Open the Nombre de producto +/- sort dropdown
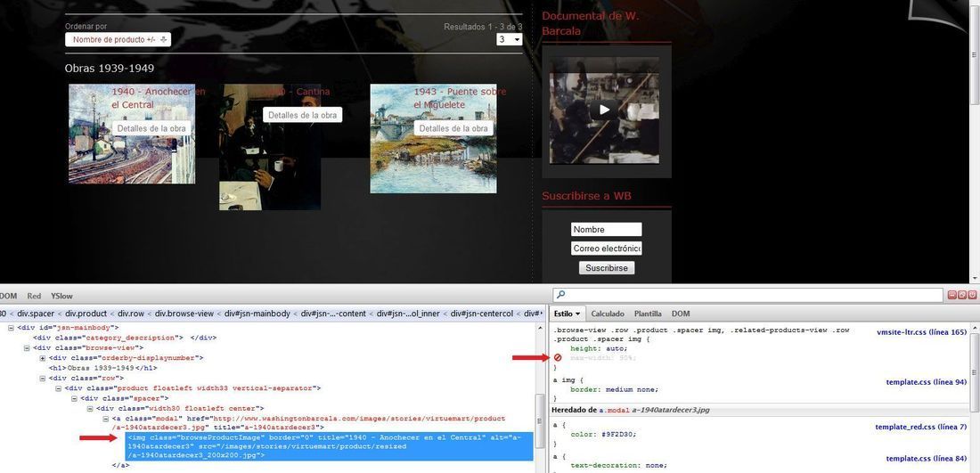 pos(118,39)
